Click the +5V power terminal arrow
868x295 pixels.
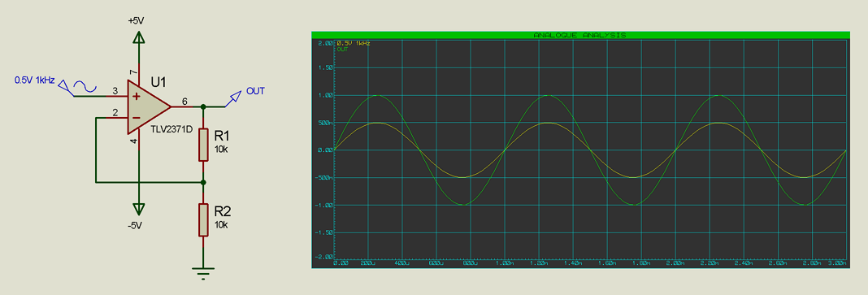[138, 37]
